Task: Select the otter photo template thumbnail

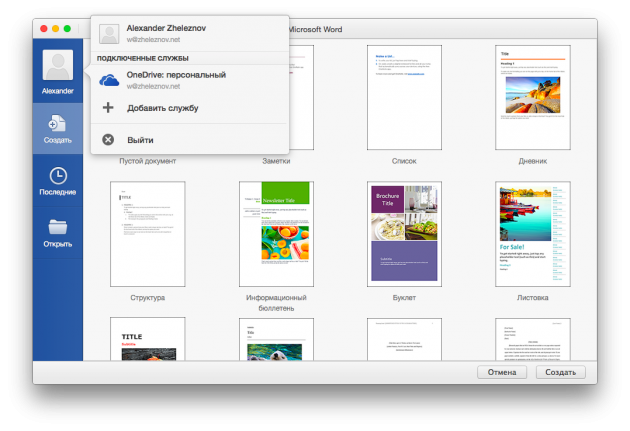Action: pyautogui.click(x=276, y=339)
